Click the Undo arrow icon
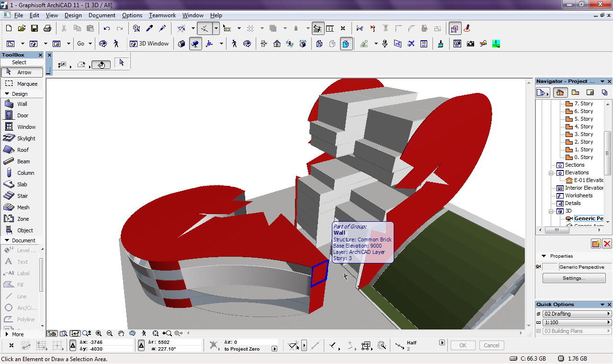This screenshot has height=364, width=613. tap(107, 28)
